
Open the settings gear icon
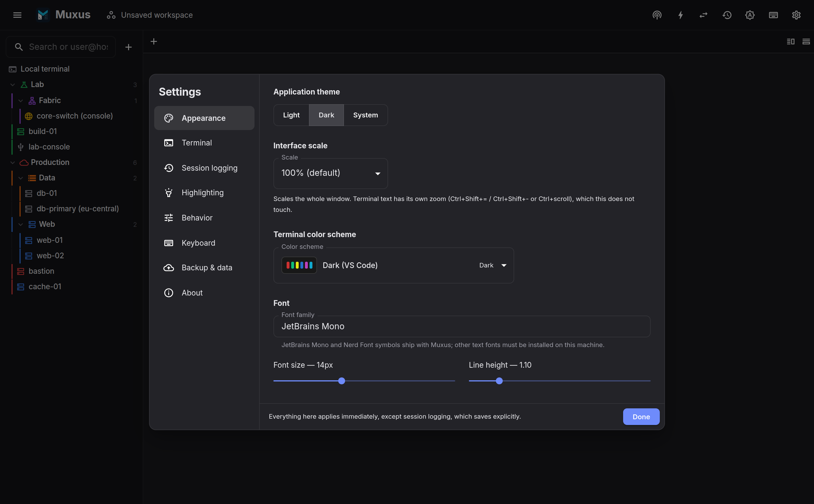(796, 15)
